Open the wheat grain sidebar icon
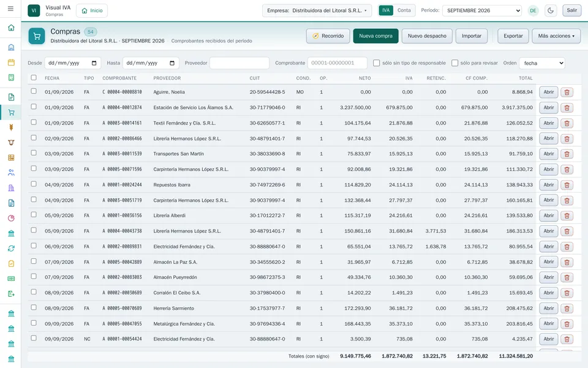 point(11,128)
